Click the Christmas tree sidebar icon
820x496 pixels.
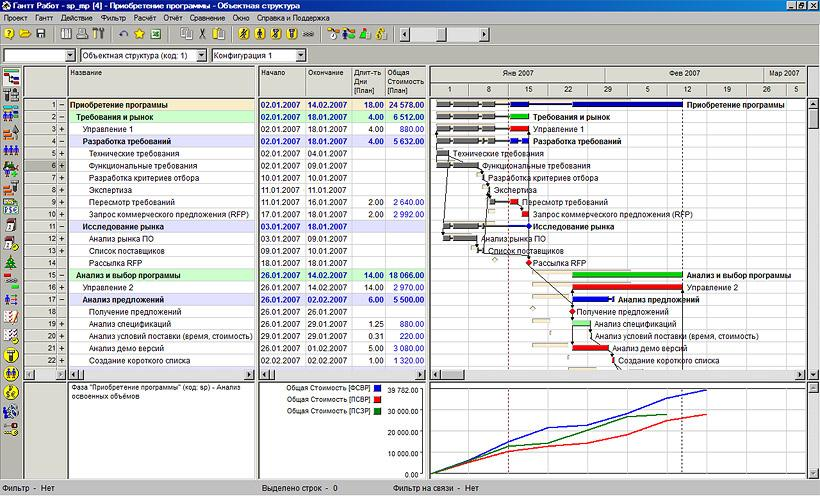click(x=12, y=263)
